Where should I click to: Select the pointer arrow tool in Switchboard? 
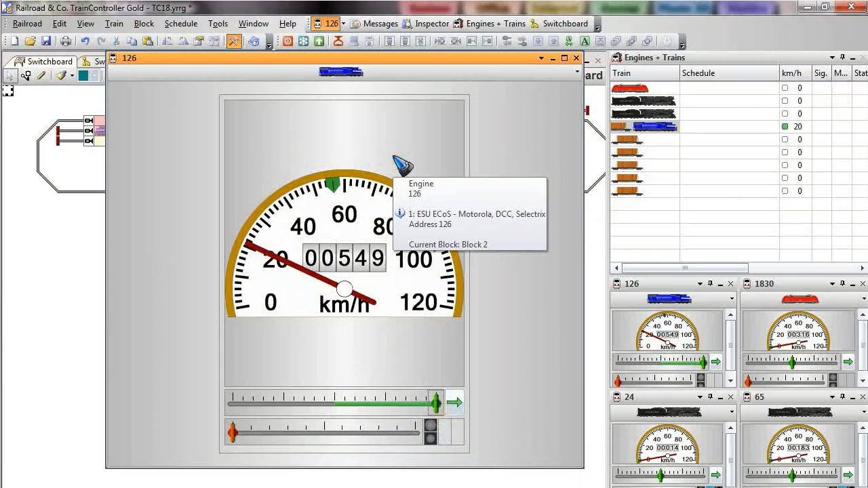point(10,75)
